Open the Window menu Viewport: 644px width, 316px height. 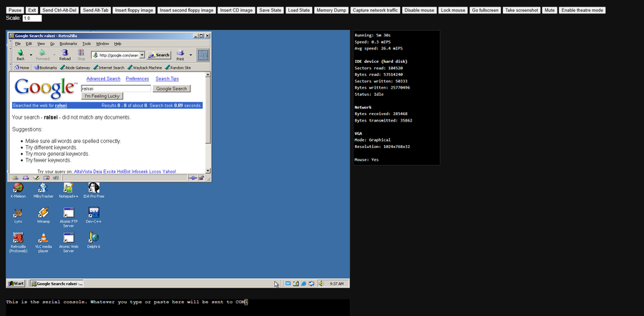pyautogui.click(x=102, y=44)
